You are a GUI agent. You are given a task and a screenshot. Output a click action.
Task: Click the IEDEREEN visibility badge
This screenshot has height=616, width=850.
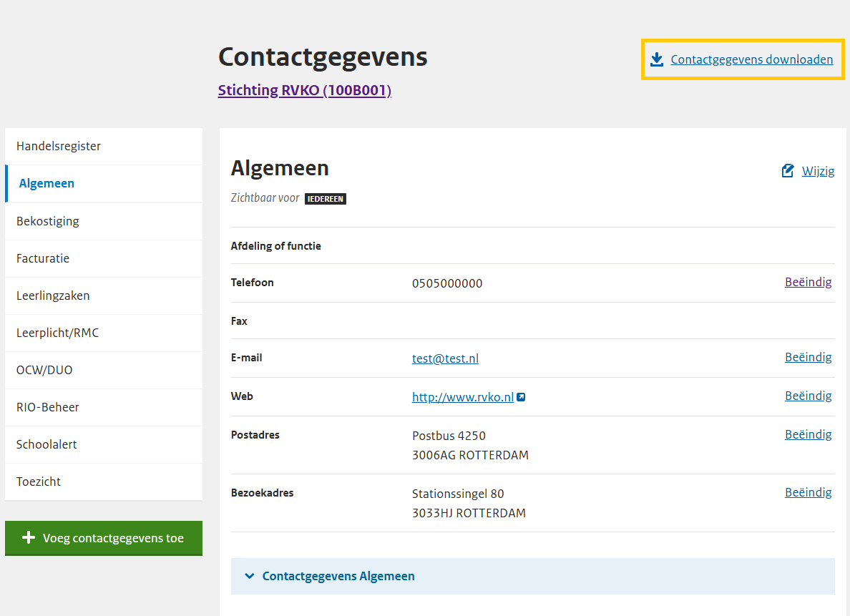(326, 199)
